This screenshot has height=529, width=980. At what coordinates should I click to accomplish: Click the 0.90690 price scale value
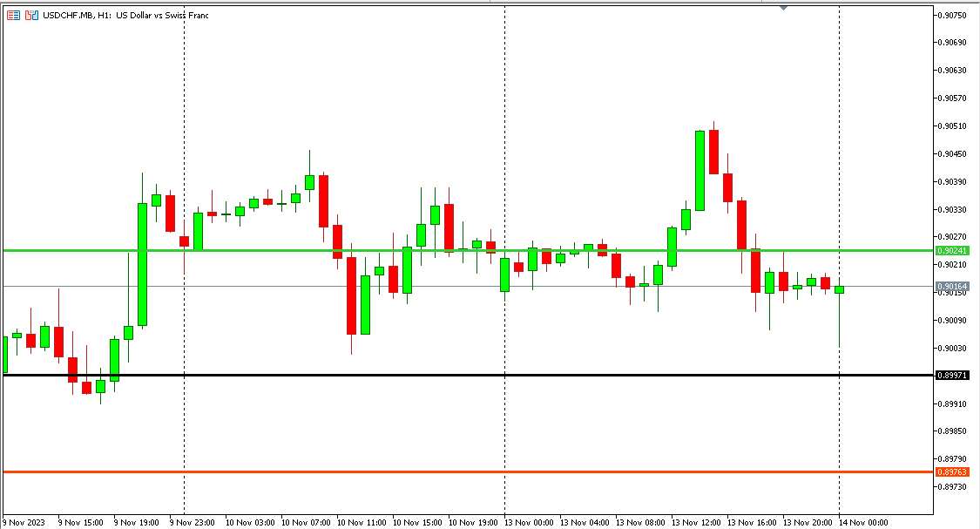coord(952,43)
